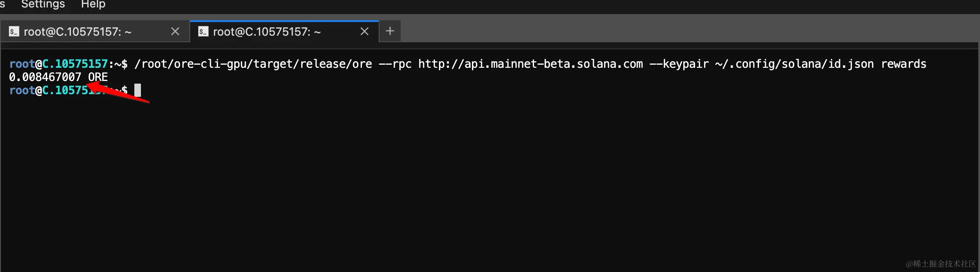
Task: Click the terminal cursor block at the prompt
Action: click(138, 90)
